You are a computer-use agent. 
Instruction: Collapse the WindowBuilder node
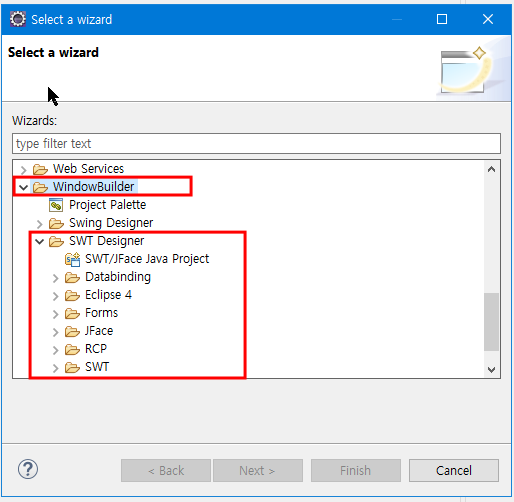click(23, 187)
